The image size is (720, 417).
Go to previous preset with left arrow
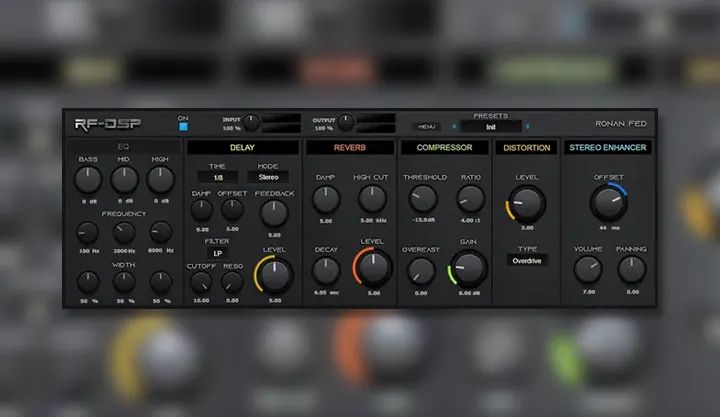click(454, 126)
